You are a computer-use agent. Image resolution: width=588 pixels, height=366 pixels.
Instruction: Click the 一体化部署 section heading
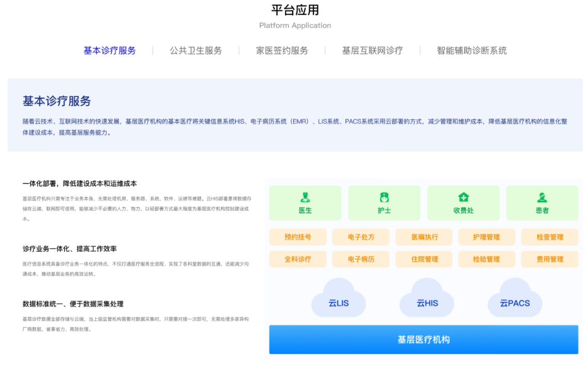(80, 184)
